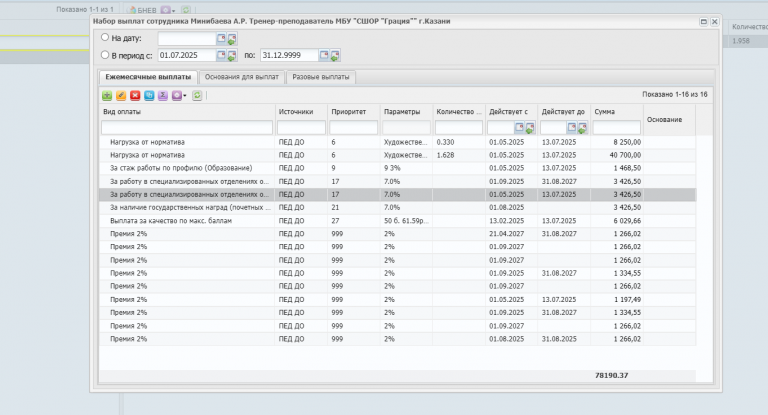Click 1.958 value in background window
This screenshot has height=415, width=768.
tap(741, 41)
